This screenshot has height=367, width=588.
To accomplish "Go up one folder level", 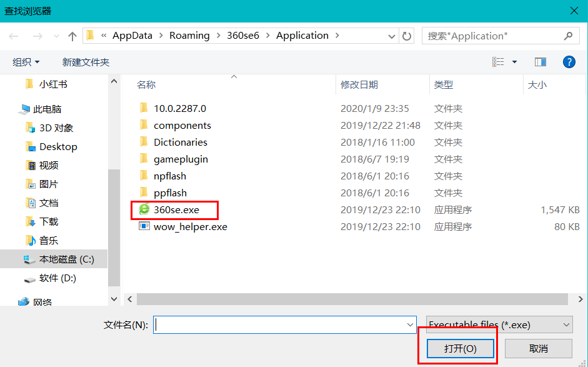I will (x=72, y=36).
